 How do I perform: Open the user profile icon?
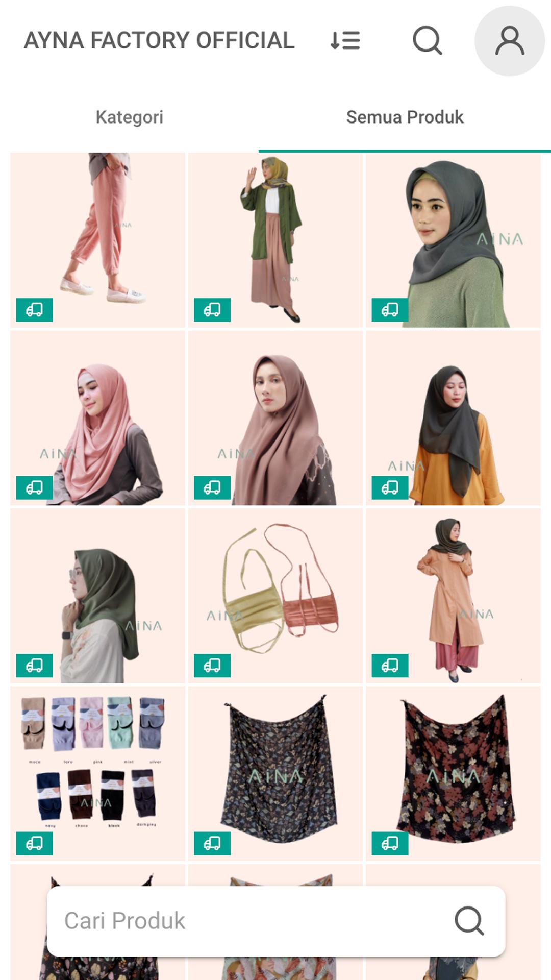click(x=510, y=41)
